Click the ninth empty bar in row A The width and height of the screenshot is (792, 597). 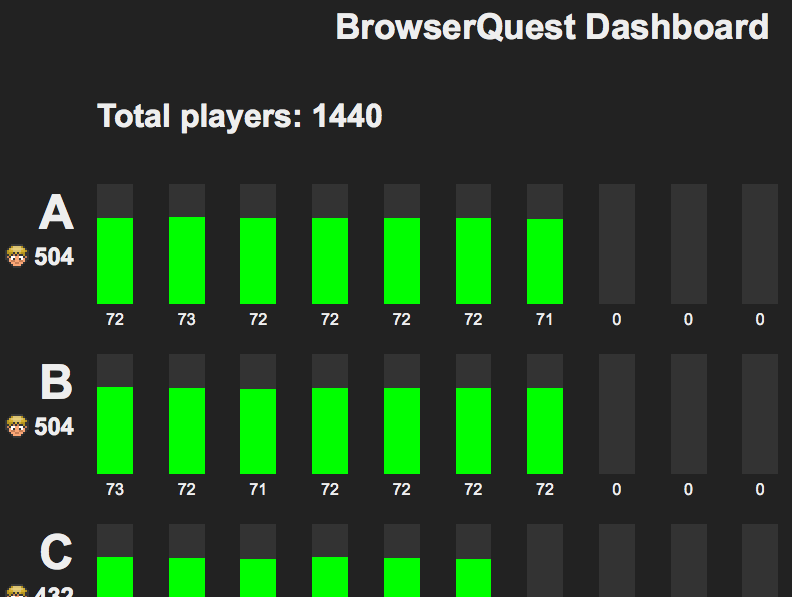688,244
